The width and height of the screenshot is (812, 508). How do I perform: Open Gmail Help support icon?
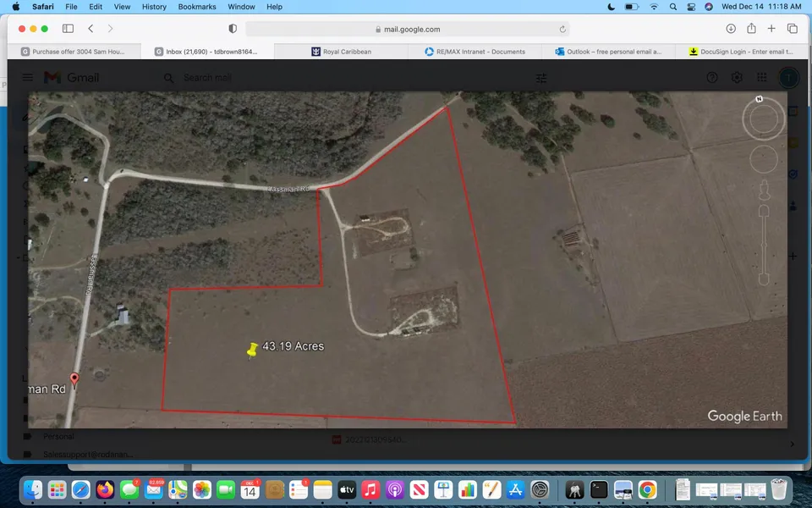click(x=712, y=78)
